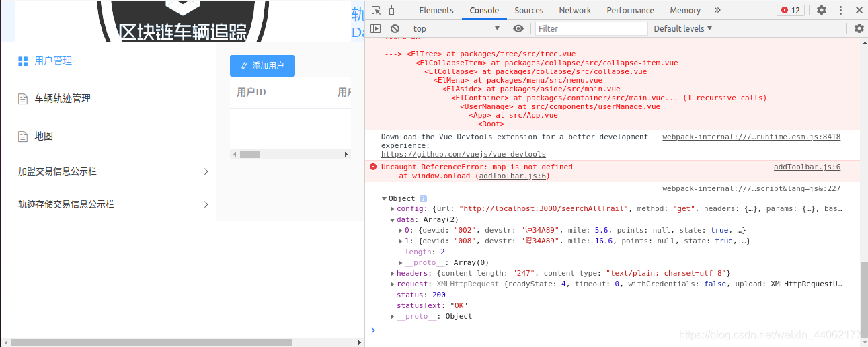Click the 车辆轨迹管理 document icon
This screenshot has width=868, height=347.
[23, 99]
